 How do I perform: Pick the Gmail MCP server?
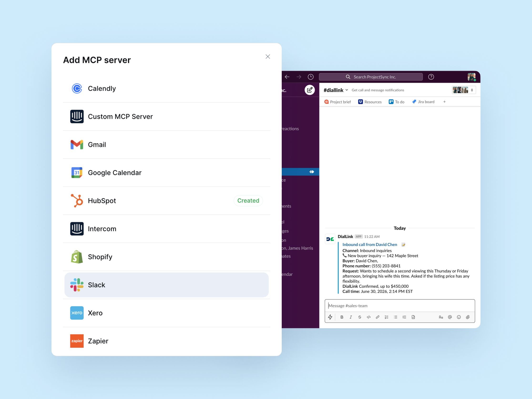(x=166, y=144)
